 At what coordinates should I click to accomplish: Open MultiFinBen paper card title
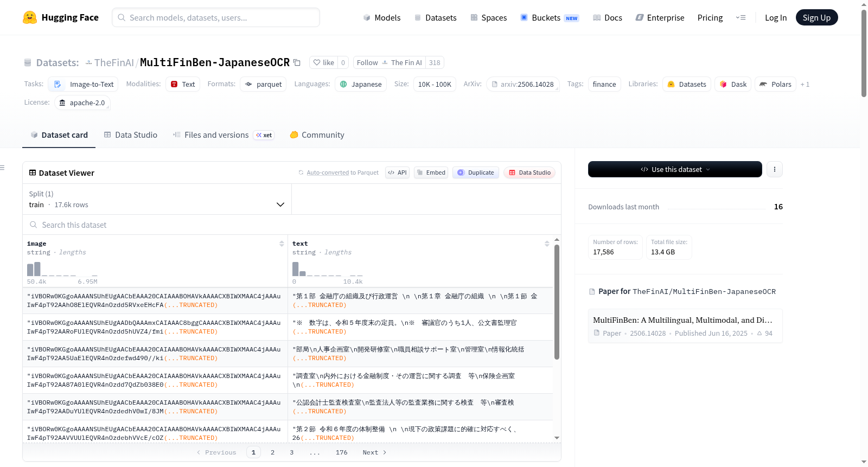click(x=682, y=320)
